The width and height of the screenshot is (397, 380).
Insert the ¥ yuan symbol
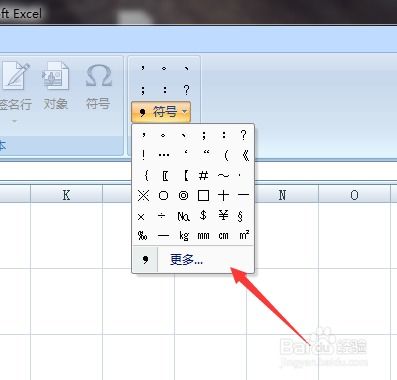point(223,215)
